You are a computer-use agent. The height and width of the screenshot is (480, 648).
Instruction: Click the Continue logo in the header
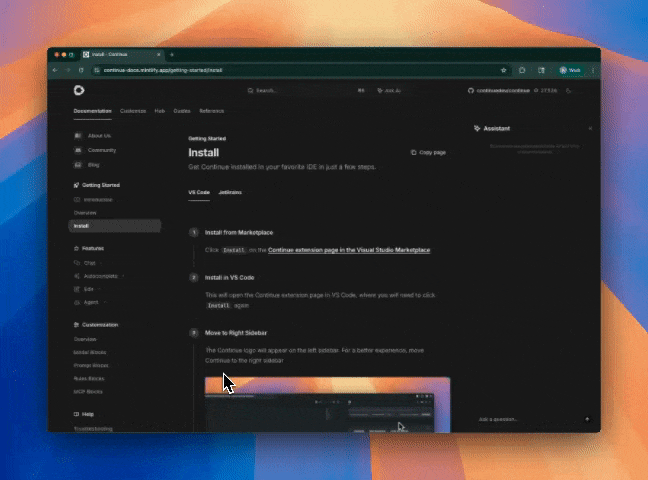79,90
